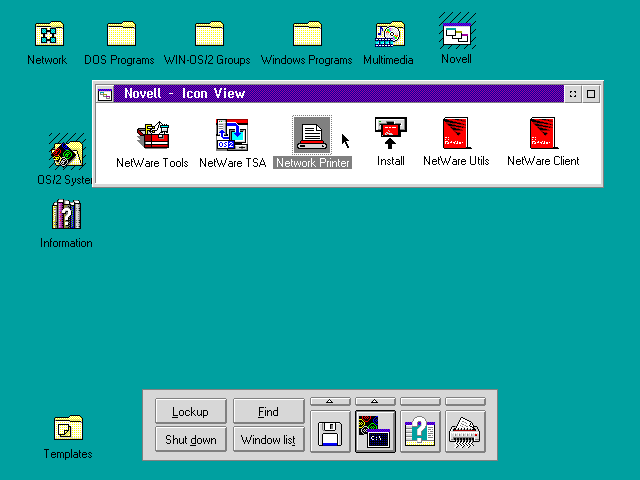Click the Multimedia label text
Screen dimensions: 640x480
[388, 60]
